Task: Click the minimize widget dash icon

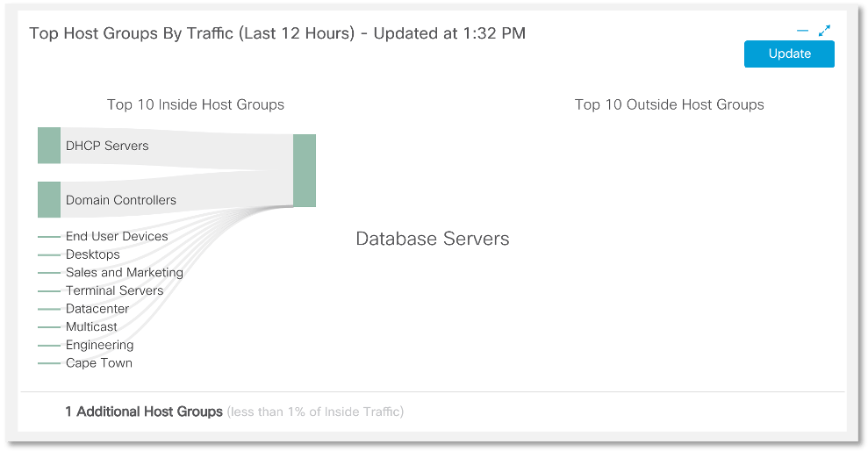Action: point(802,31)
